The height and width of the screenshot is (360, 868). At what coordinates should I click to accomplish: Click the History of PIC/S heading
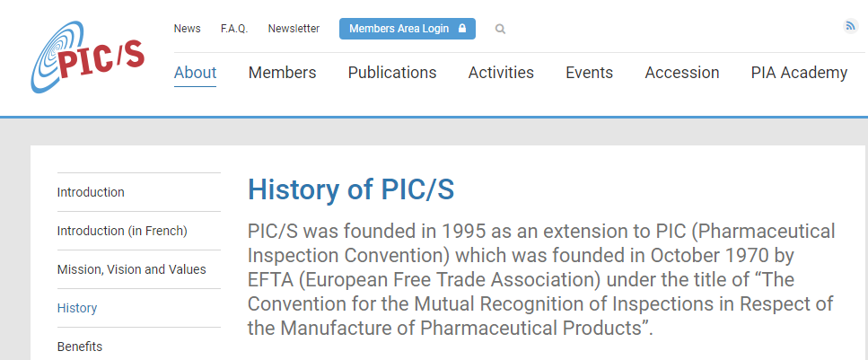coord(351,189)
